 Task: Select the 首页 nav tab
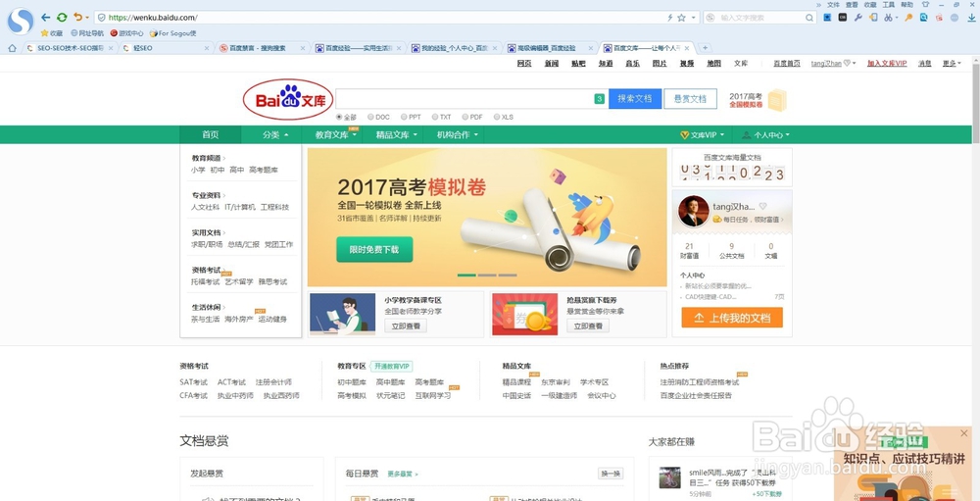[210, 134]
